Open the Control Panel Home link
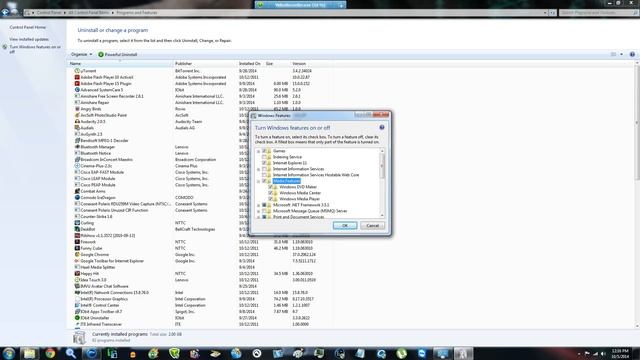 point(28,27)
